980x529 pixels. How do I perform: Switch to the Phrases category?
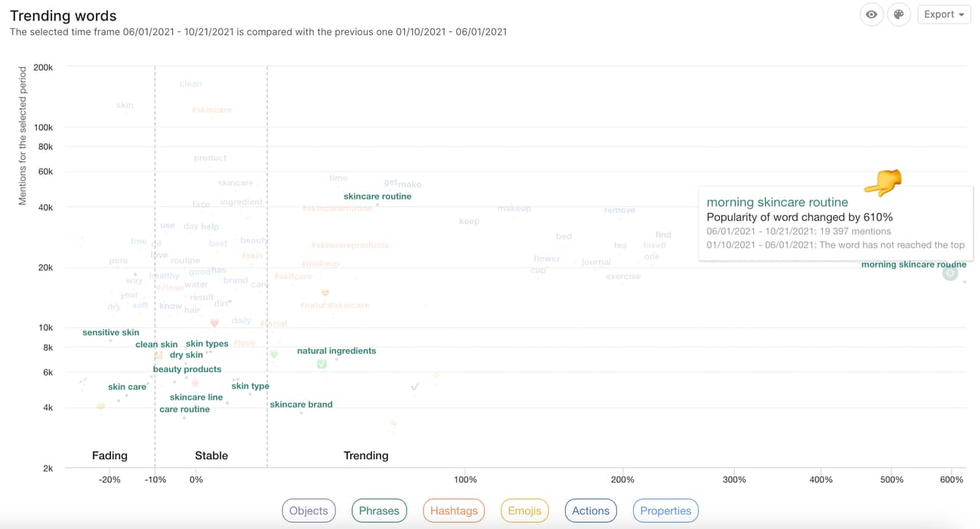point(379,511)
